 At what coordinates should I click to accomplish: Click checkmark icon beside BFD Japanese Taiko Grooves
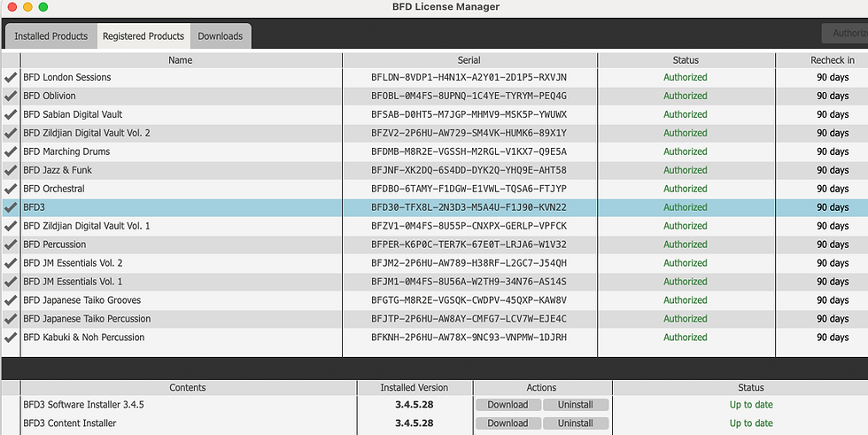(x=10, y=300)
